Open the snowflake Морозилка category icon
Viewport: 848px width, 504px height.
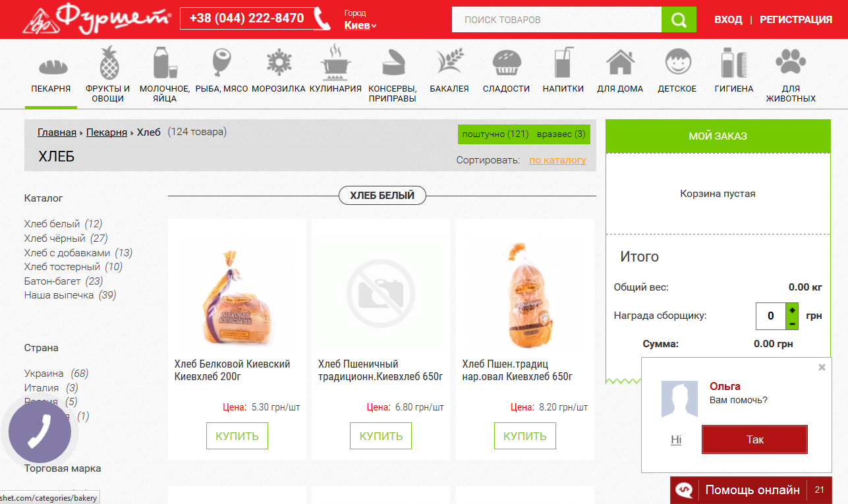click(279, 63)
